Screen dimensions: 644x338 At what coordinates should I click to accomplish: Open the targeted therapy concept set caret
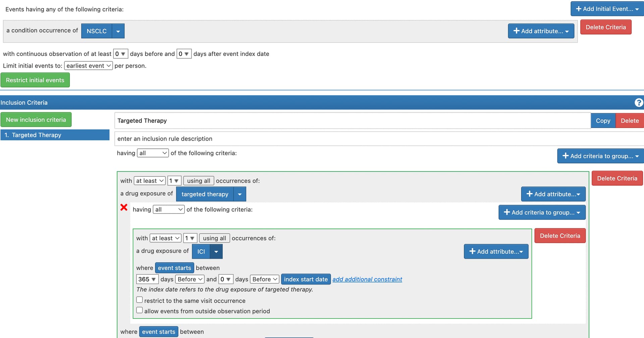pos(239,194)
